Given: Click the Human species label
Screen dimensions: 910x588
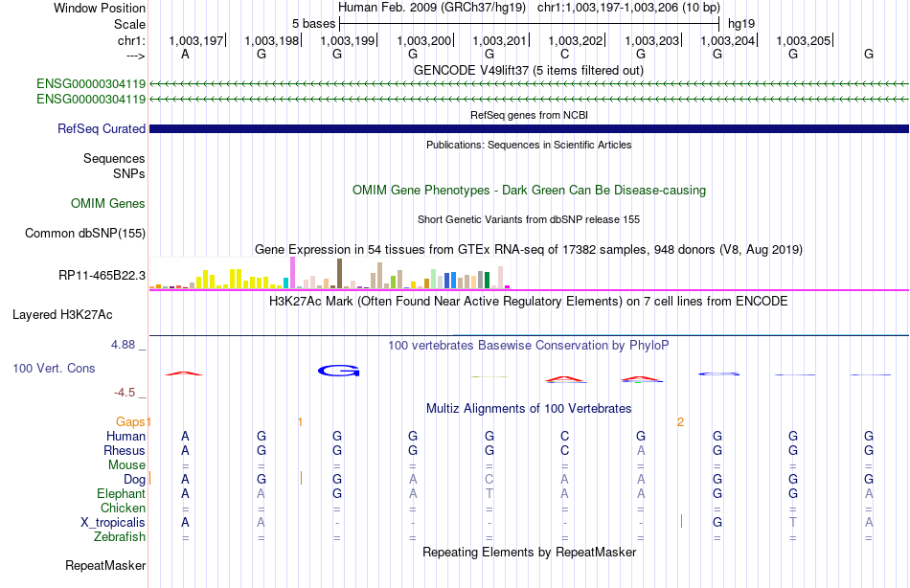Looking at the screenshot, I should point(125,436).
